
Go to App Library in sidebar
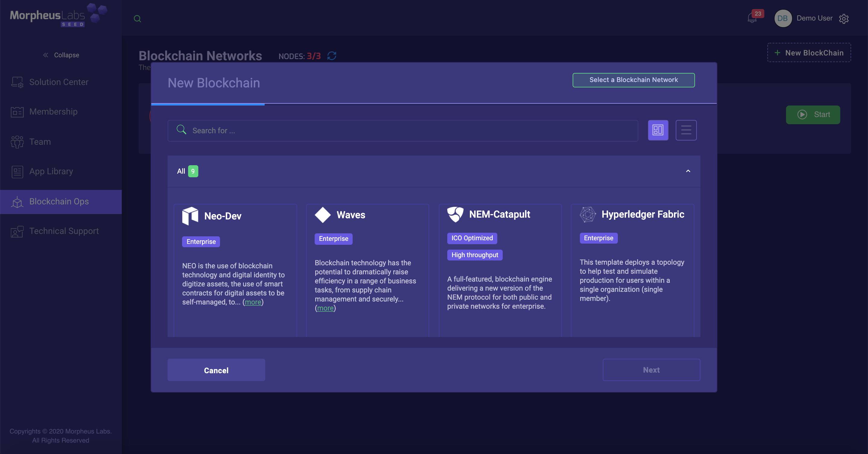51,171
